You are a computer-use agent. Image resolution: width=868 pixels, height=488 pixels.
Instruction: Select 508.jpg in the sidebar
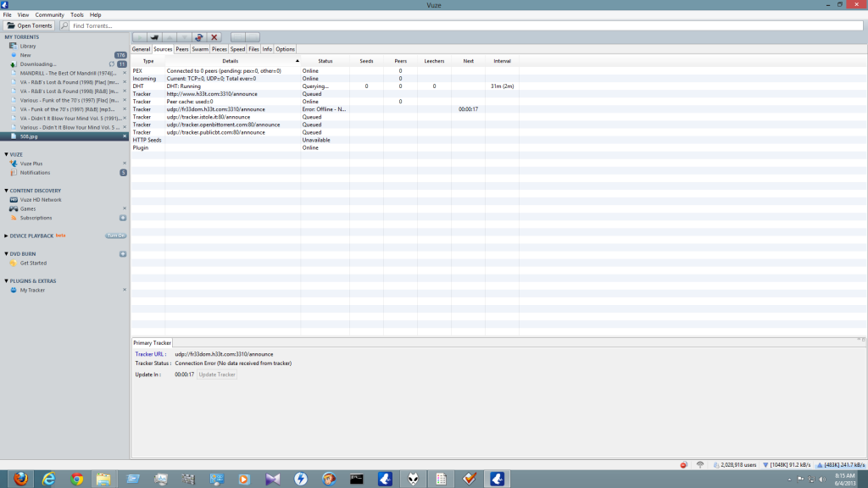point(64,136)
